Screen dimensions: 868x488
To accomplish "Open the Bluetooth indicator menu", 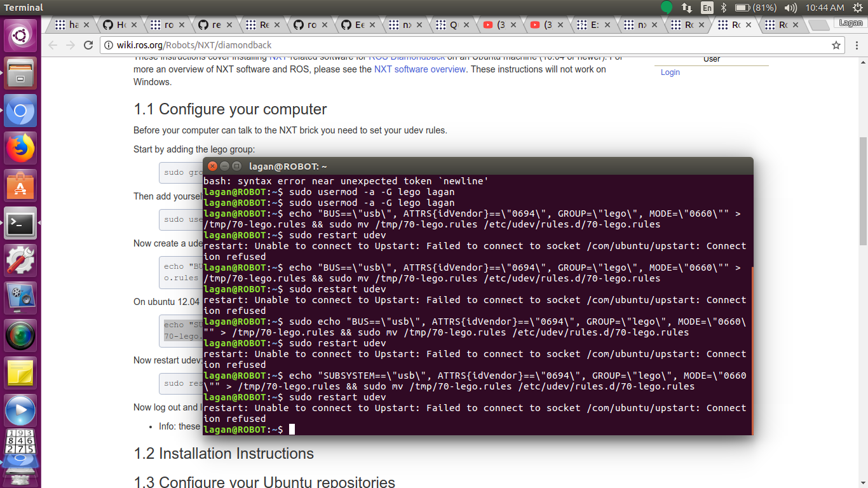I will pyautogui.click(x=723, y=8).
